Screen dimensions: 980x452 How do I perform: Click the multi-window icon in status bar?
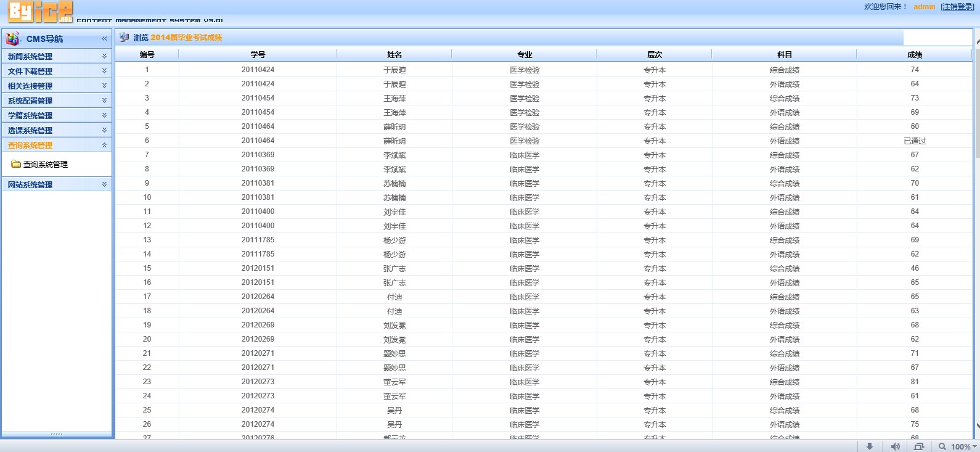coord(919,446)
